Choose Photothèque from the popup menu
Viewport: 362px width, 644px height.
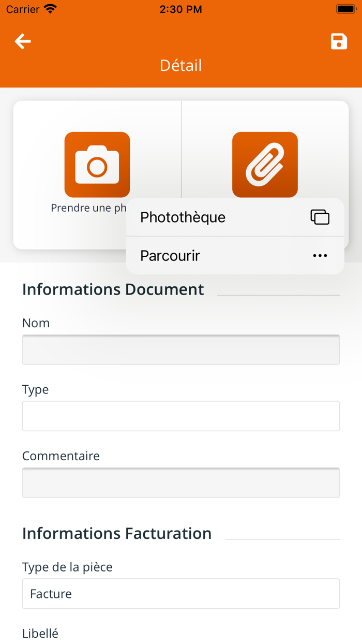(x=183, y=217)
